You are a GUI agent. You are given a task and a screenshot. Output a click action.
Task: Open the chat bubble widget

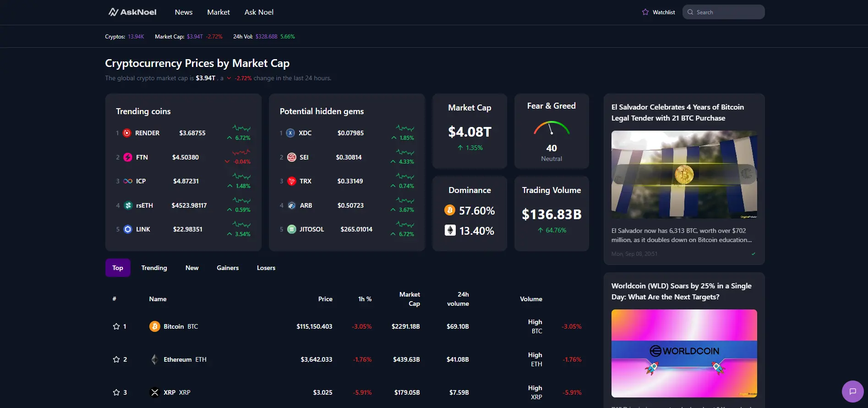point(852,391)
